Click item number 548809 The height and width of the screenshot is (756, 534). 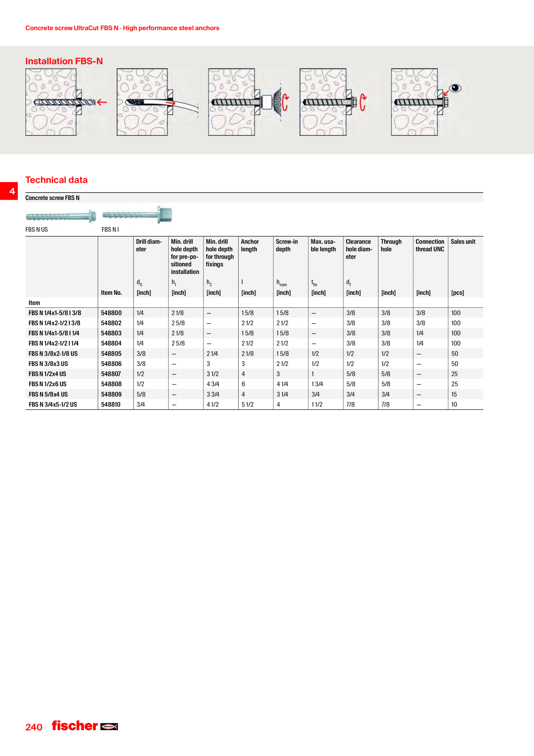click(112, 394)
